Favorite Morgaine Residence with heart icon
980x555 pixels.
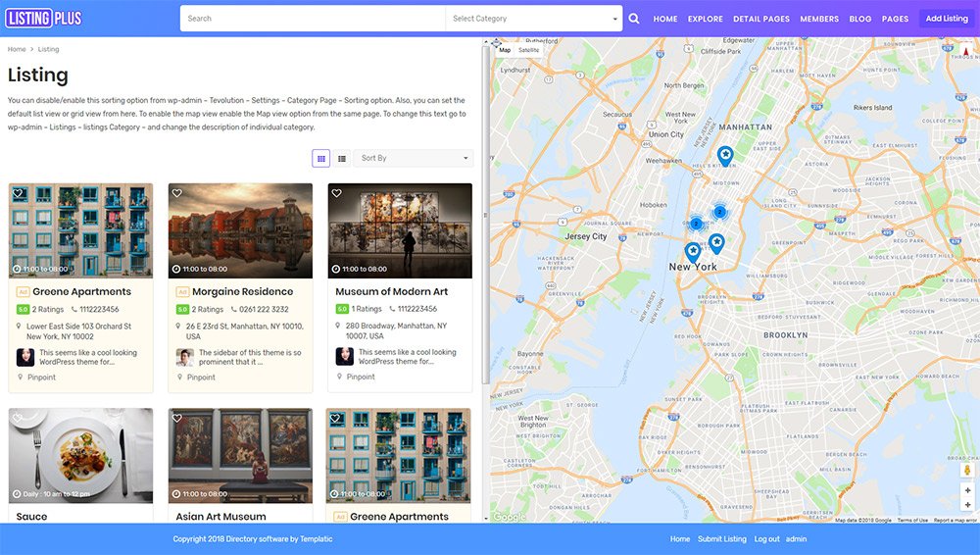click(x=177, y=193)
